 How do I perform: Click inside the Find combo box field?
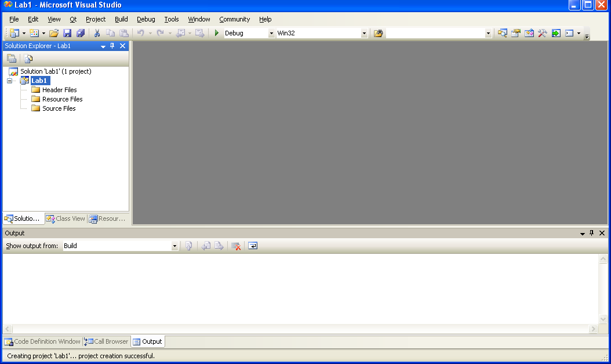pyautogui.click(x=435, y=33)
